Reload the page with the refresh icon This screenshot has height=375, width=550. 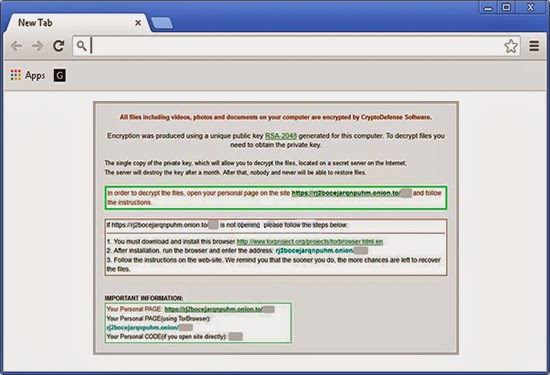pos(59,46)
